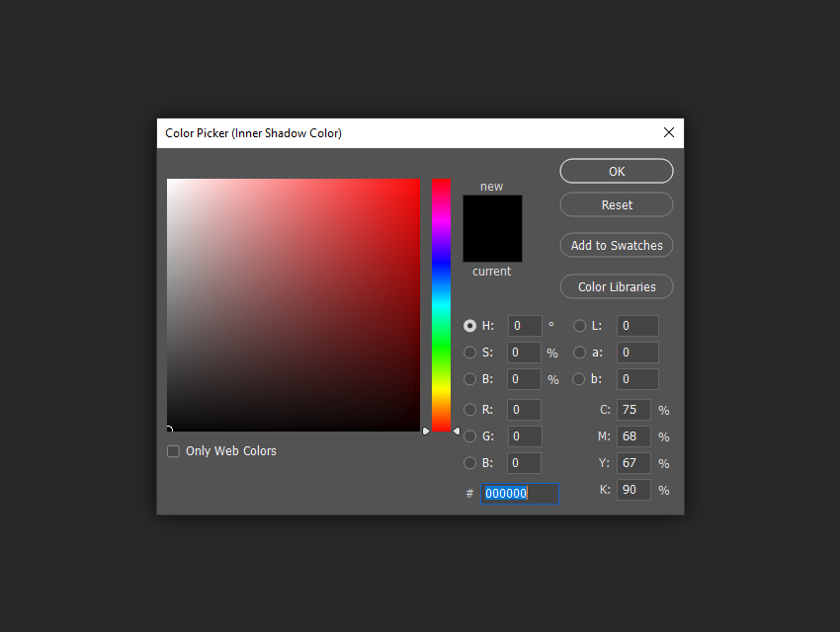Select the L radio button for Lab lightness

tap(579, 326)
